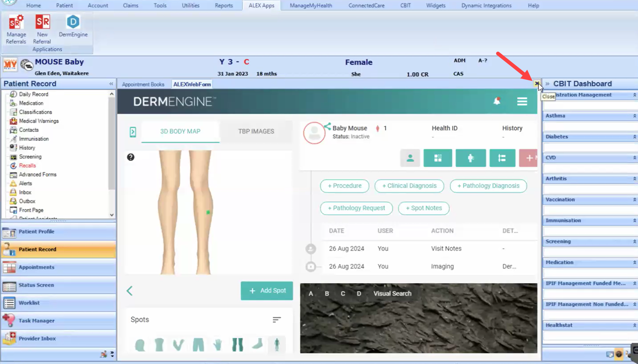
Task: Open DermEngine hamburger menu
Action: [522, 101]
